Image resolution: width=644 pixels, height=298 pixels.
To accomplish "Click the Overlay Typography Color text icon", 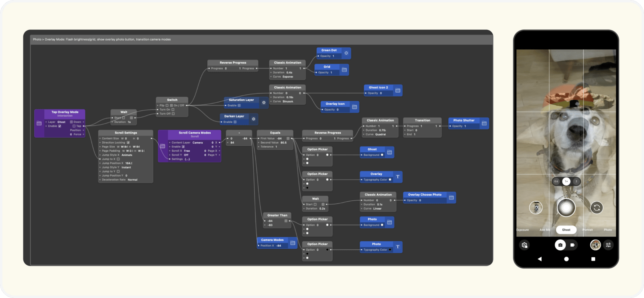I will pos(398,177).
